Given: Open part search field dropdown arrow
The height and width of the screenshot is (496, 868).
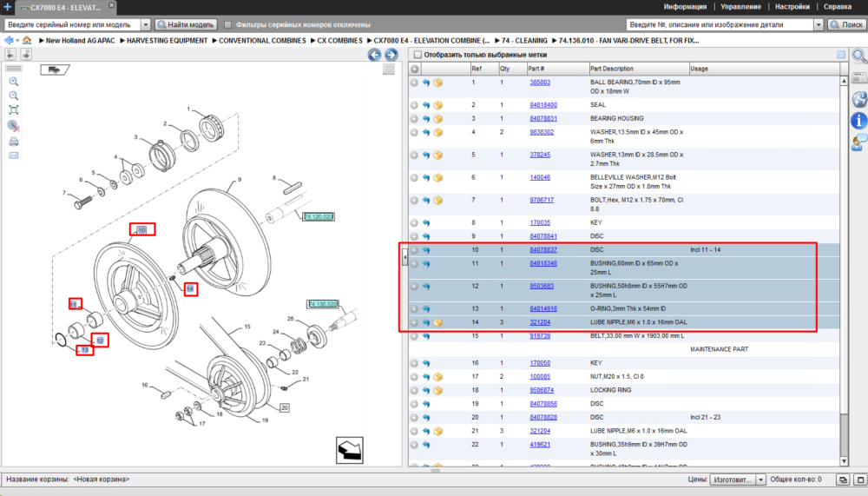Looking at the screenshot, I should (819, 24).
